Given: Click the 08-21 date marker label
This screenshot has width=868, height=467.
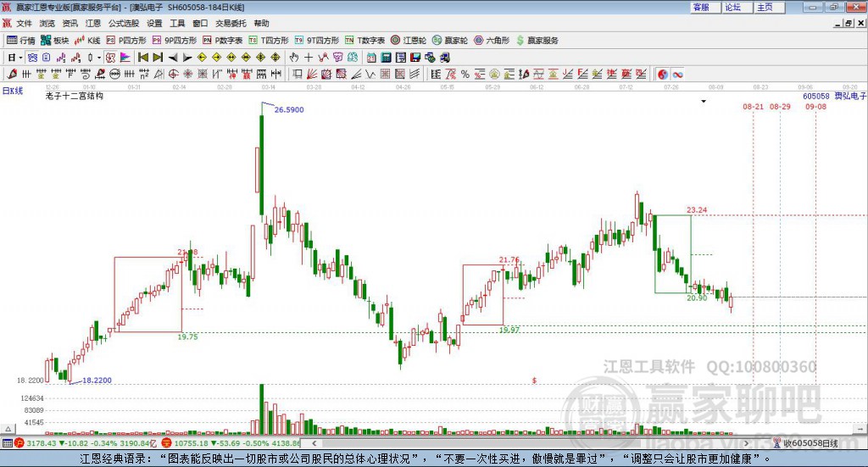Looking at the screenshot, I should coord(753,106).
